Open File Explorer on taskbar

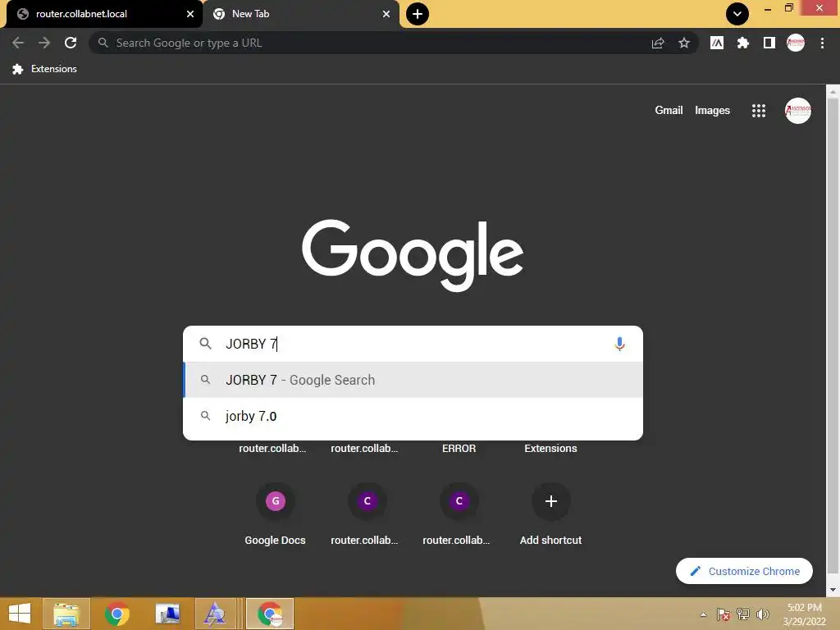(66, 614)
